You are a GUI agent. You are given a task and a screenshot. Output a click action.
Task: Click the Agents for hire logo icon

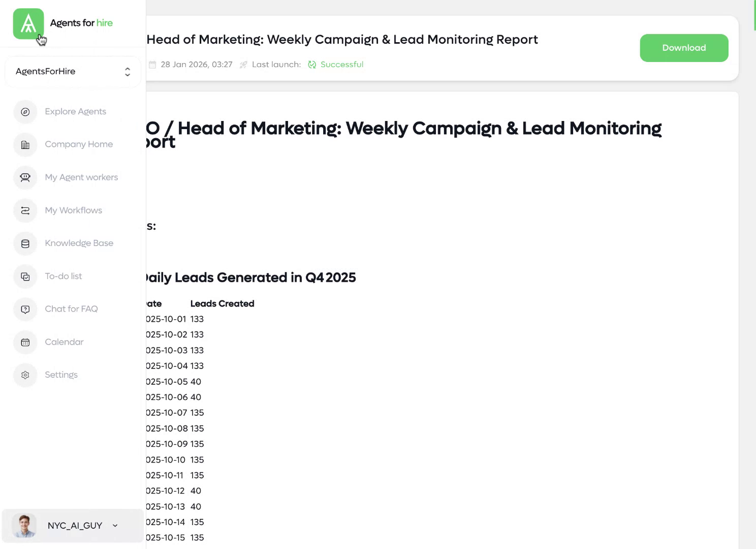click(x=28, y=23)
